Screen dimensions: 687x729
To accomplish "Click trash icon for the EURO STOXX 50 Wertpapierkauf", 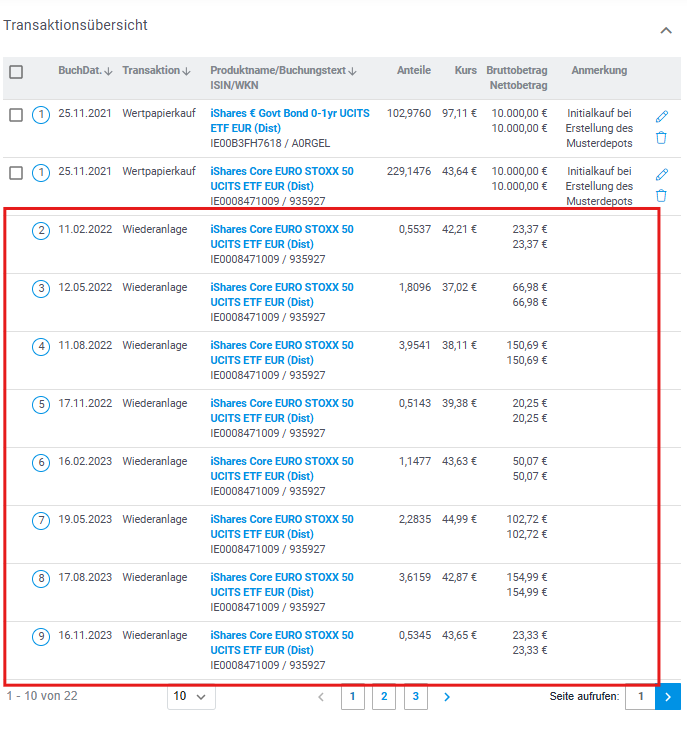I will 661,196.
